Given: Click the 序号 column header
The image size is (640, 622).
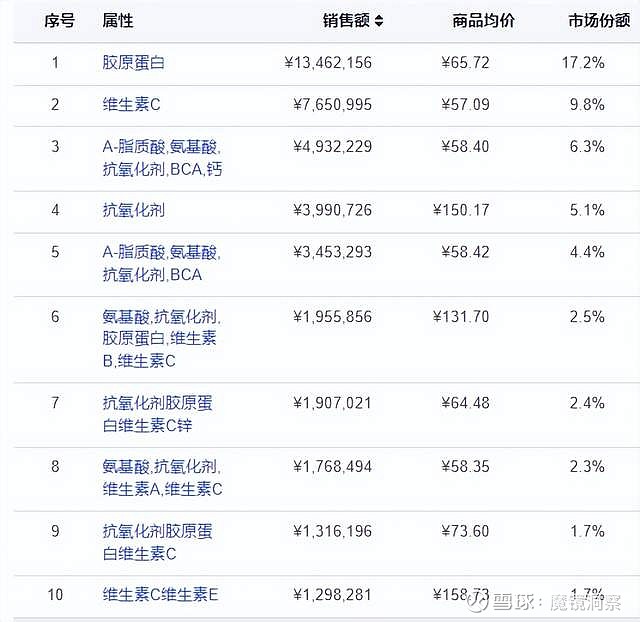Looking at the screenshot, I should point(60,20).
